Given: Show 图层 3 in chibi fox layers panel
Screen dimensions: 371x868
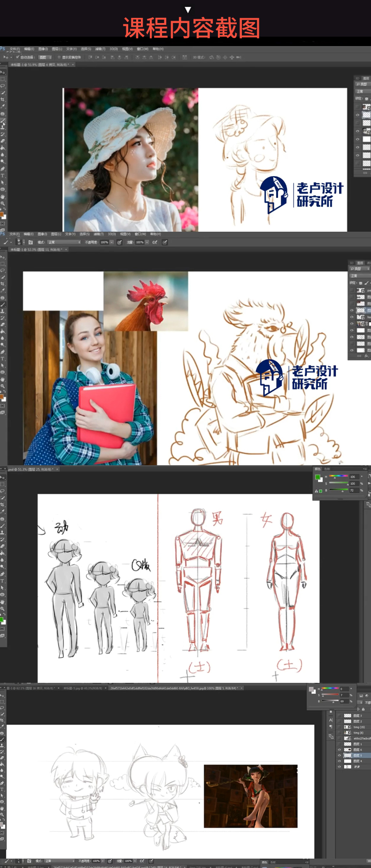Looking at the screenshot, I should pyautogui.click(x=339, y=715).
